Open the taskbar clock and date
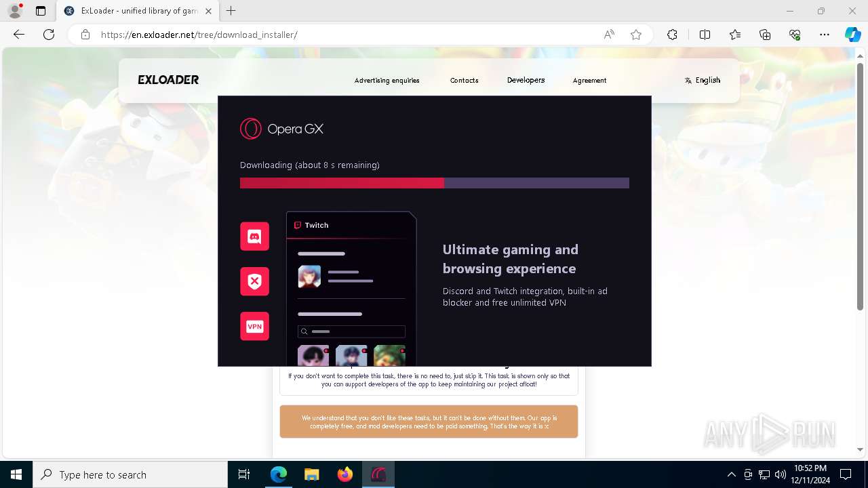Image resolution: width=868 pixels, height=488 pixels. click(810, 474)
